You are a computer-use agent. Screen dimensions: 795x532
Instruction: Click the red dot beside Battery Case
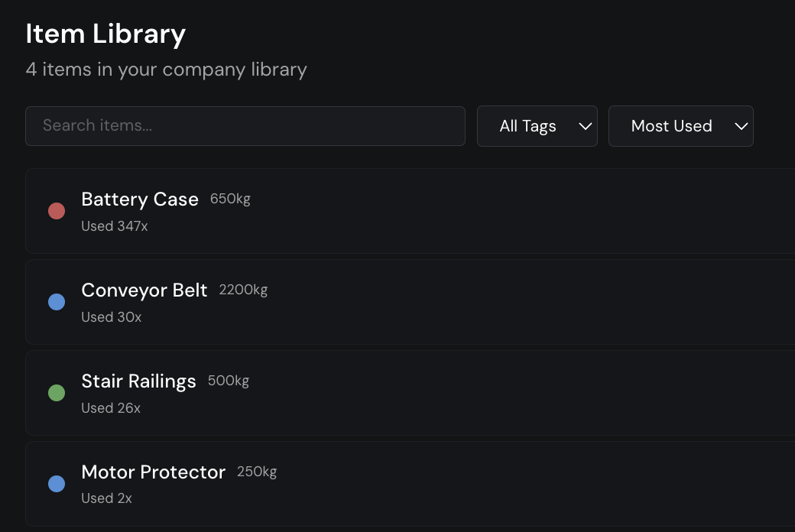click(57, 210)
